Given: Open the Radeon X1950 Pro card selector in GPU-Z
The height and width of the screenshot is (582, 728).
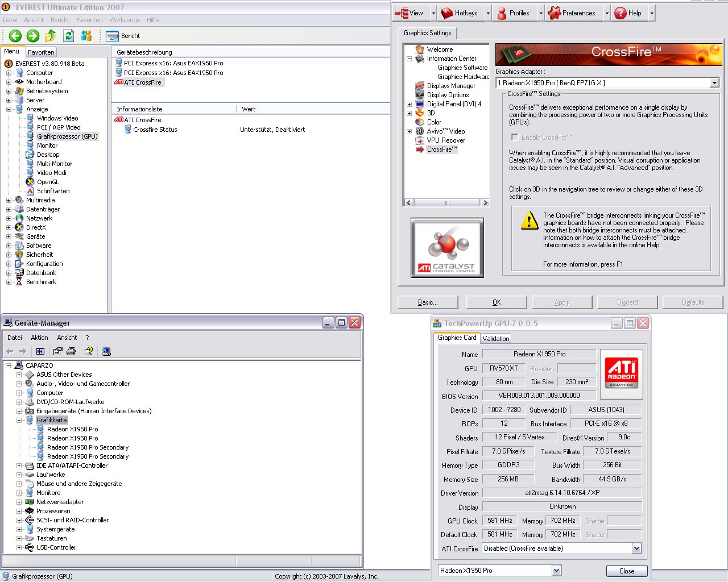Looking at the screenshot, I should pyautogui.click(x=556, y=570).
